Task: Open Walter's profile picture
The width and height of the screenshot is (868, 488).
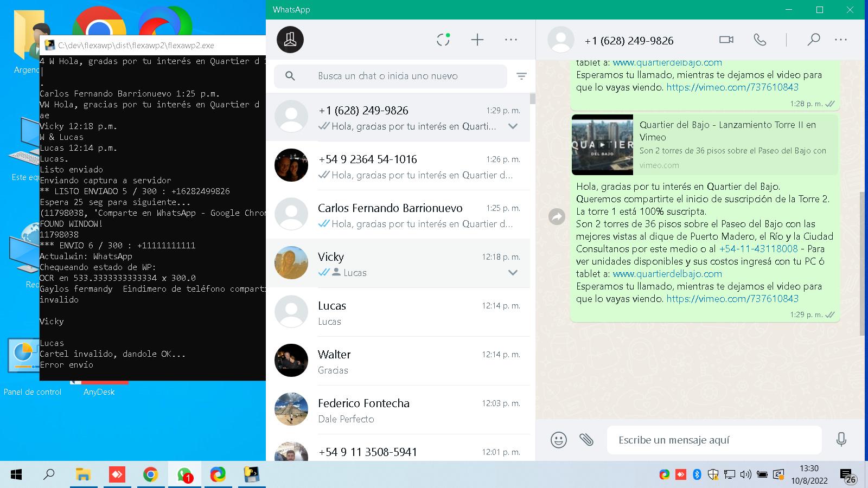Action: 291,361
